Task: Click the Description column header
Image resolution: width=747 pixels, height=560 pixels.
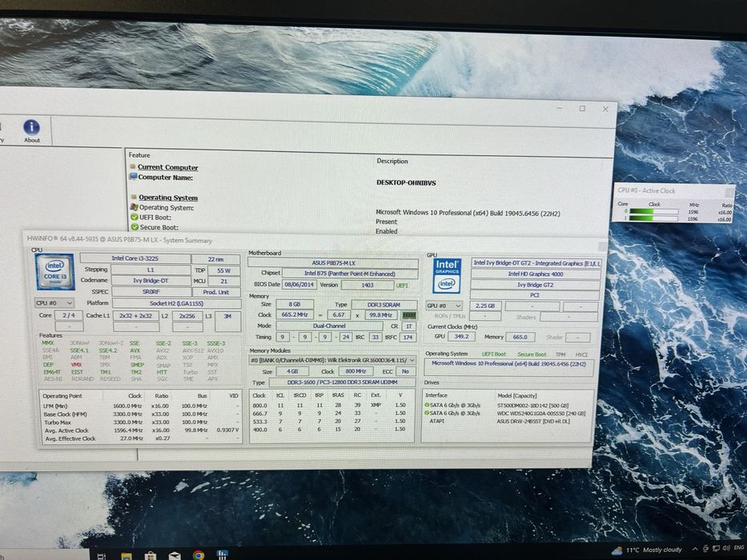Action: tap(392, 161)
